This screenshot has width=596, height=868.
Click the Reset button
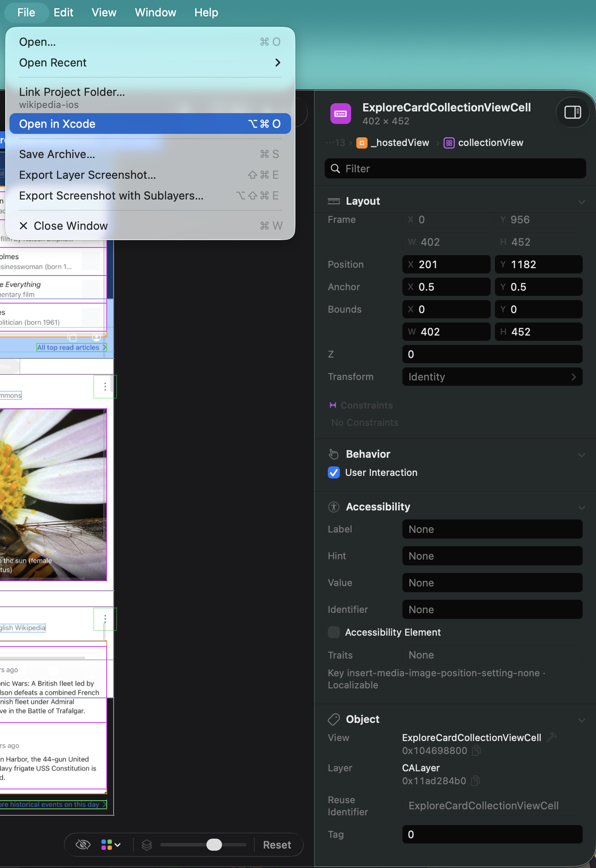click(277, 845)
